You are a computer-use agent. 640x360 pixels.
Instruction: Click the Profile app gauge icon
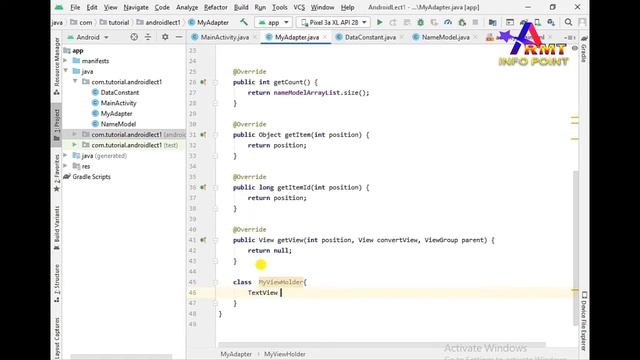tap(448, 22)
